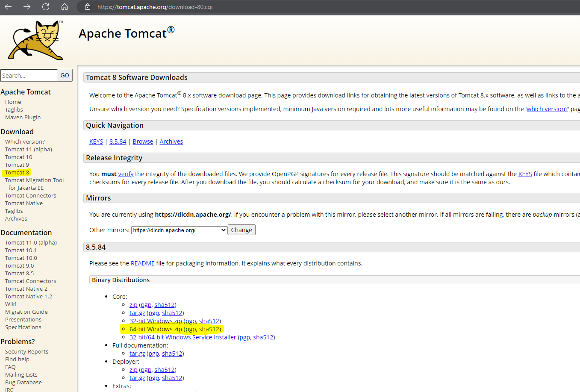This screenshot has width=580, height=392.
Task: Open Tomcat 8.5 documentation
Action: 20,273
